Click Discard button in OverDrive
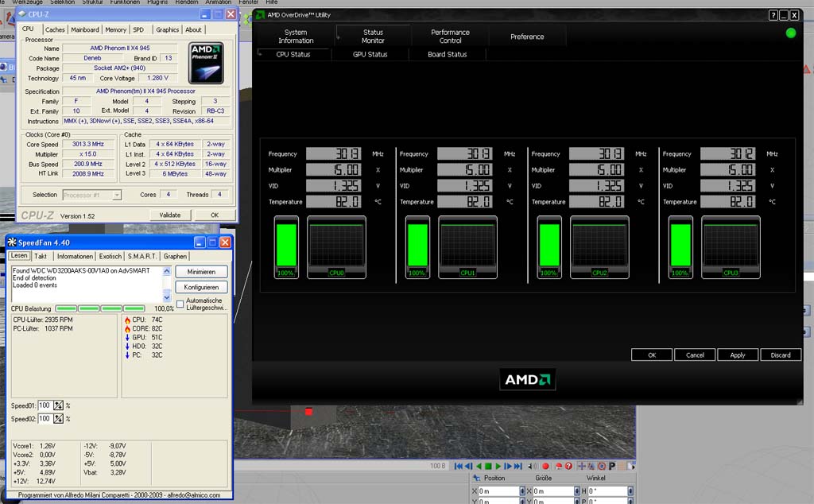The width and height of the screenshot is (814, 504). 781,355
